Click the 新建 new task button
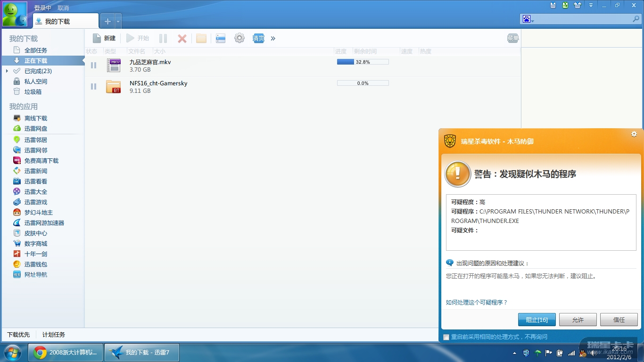This screenshot has height=362, width=644. click(104, 38)
